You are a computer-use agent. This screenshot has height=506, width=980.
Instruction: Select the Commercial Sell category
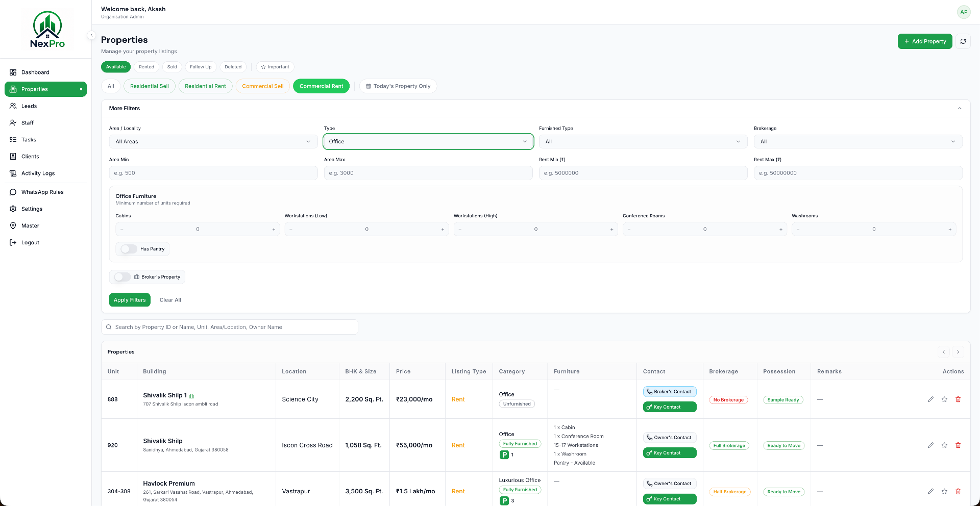tap(263, 86)
